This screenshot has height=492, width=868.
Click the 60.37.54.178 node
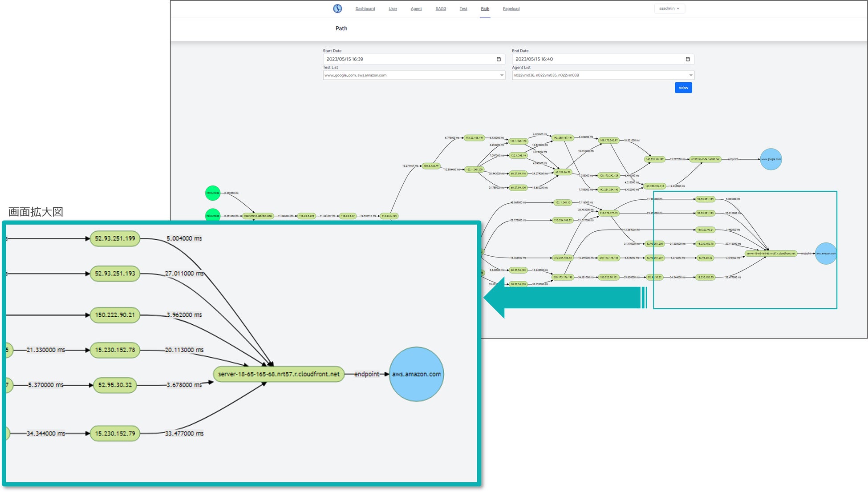518,284
